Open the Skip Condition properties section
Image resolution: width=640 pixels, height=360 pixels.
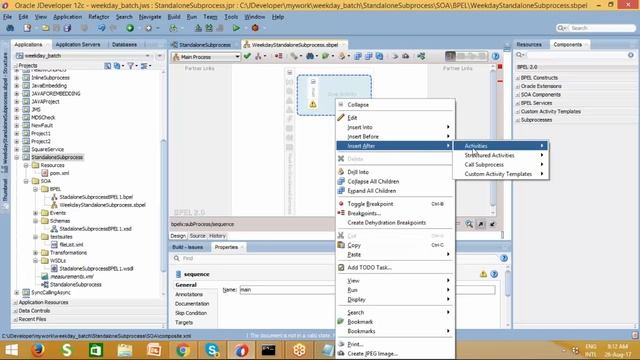click(191, 313)
